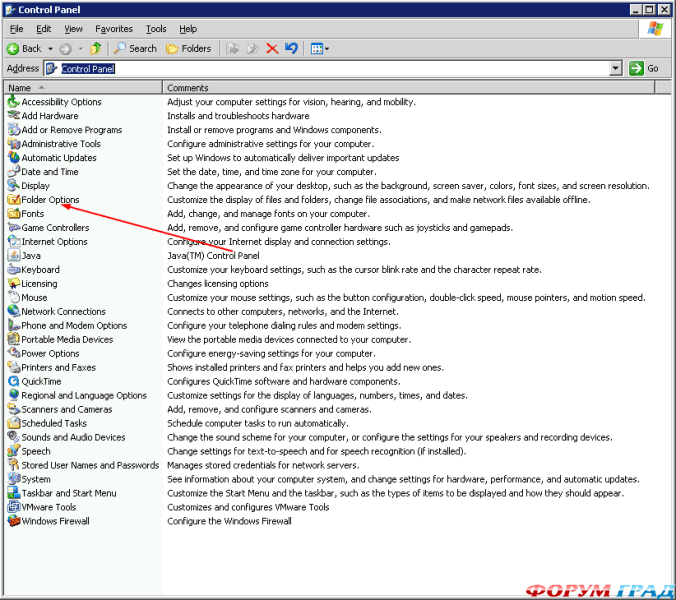The height and width of the screenshot is (600, 676).
Task: Click the Search toolbar button
Action: [135, 48]
